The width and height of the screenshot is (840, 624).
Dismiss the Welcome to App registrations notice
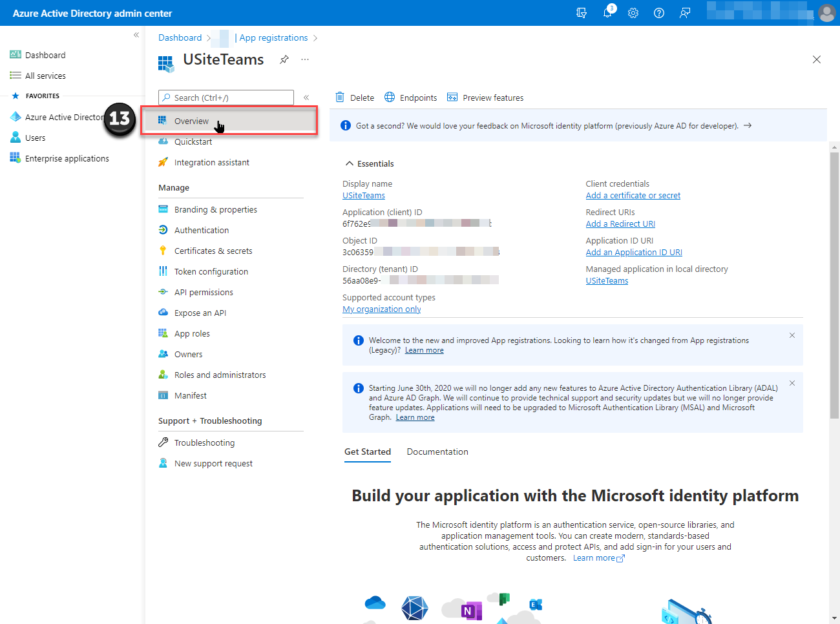[x=792, y=335]
